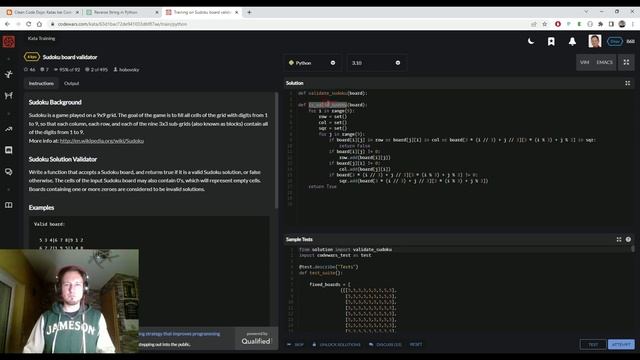Click the Kata Training breadcrumb text
This screenshot has height=360, width=640.
[41, 38]
